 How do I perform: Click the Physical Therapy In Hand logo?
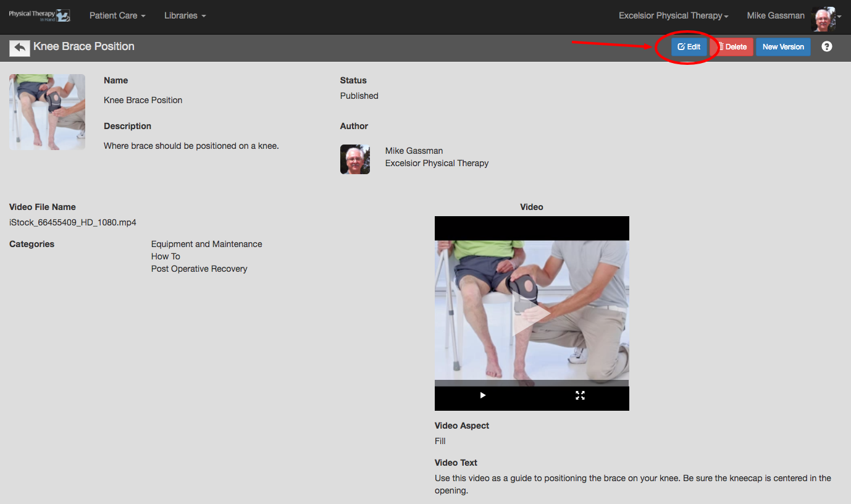tap(40, 15)
